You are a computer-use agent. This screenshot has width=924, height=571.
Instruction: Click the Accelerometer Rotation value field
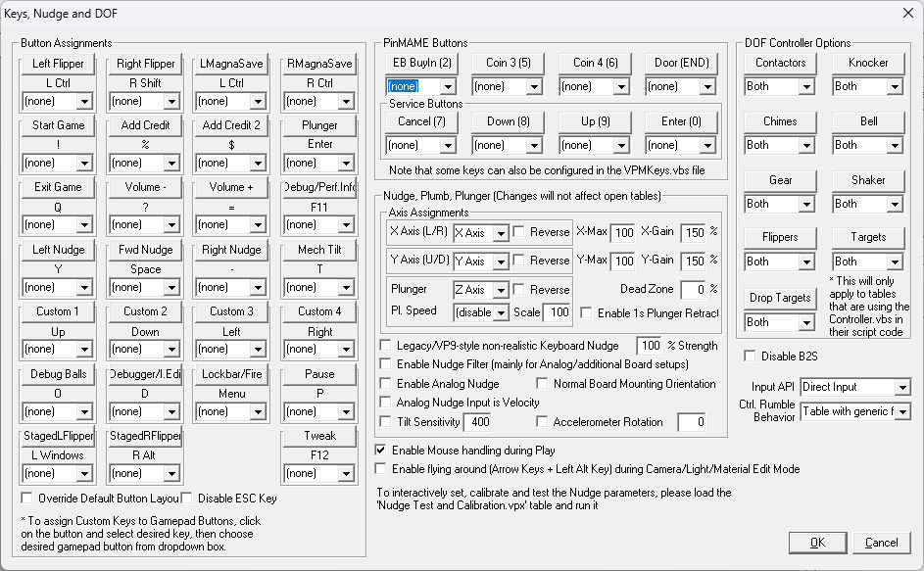tap(692, 422)
